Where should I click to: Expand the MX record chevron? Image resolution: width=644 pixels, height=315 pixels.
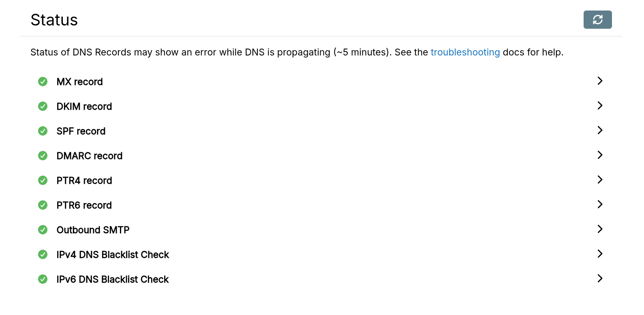pos(600,81)
